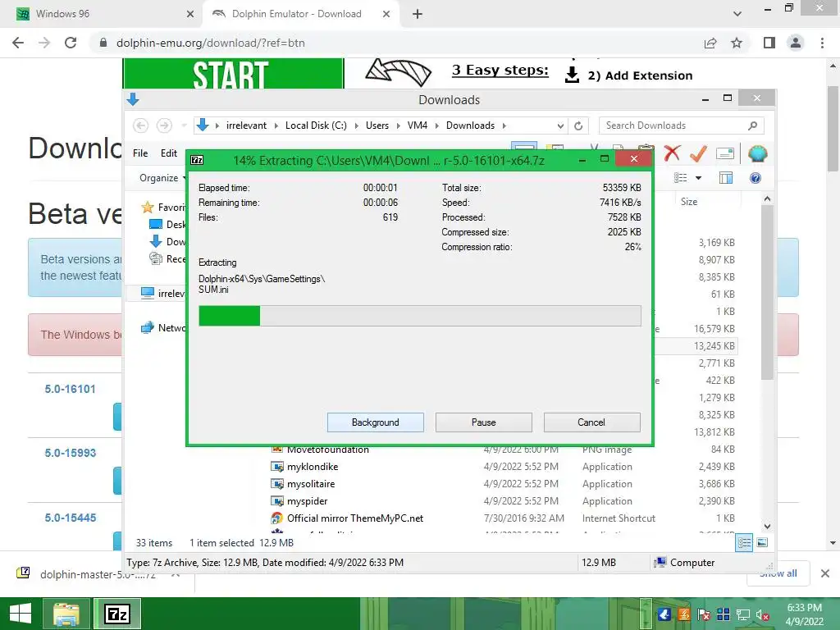Select irrelevant computer in navigation pane
The image size is (840, 630).
(163, 293)
